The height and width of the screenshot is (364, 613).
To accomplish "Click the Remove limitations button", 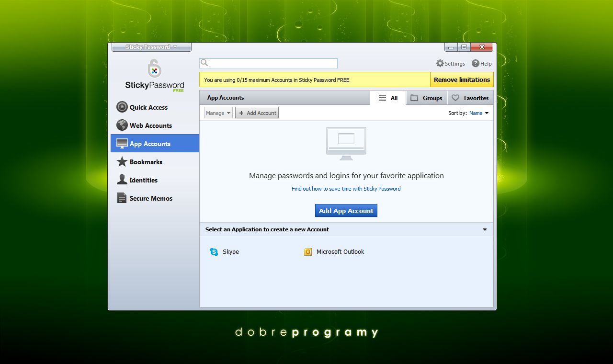I will coord(462,80).
